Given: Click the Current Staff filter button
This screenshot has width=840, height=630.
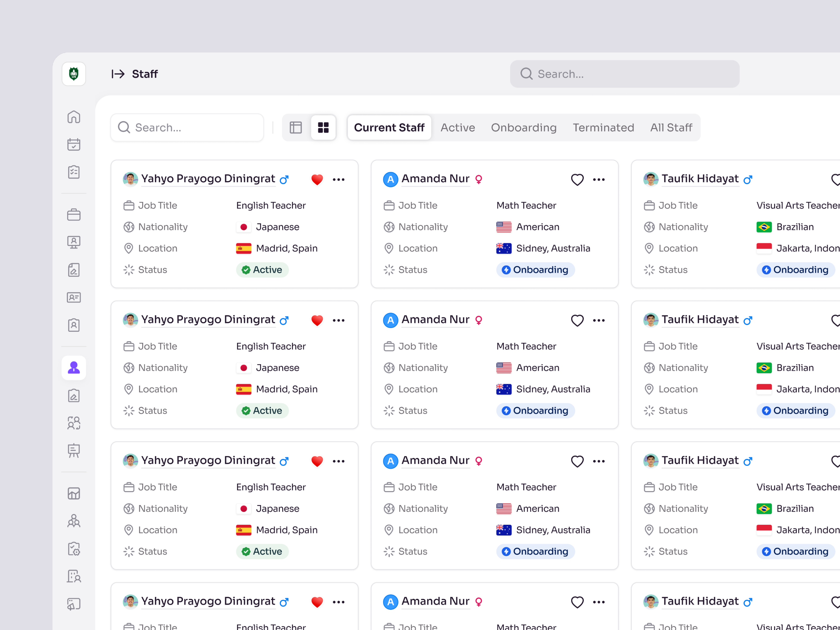Looking at the screenshot, I should [x=389, y=128].
